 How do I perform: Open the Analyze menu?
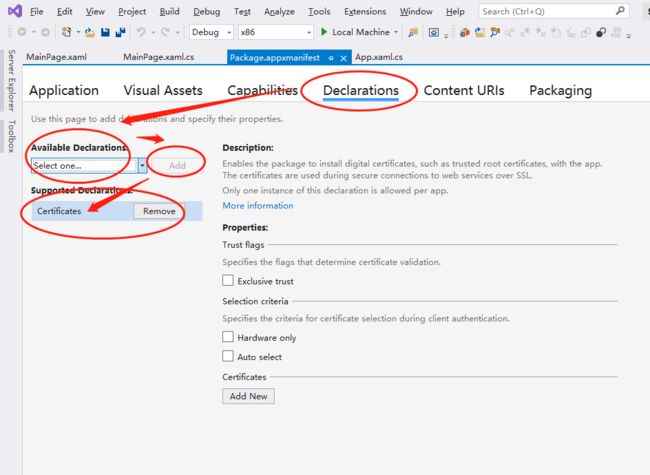point(279,12)
